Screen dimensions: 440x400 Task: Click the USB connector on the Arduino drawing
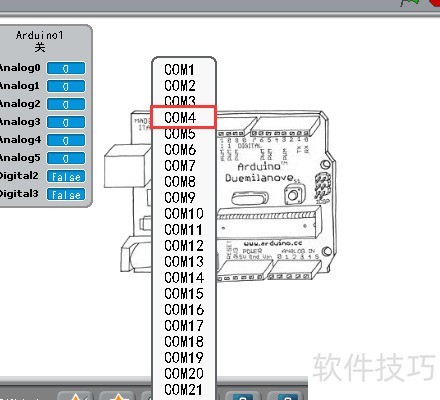coord(127,165)
